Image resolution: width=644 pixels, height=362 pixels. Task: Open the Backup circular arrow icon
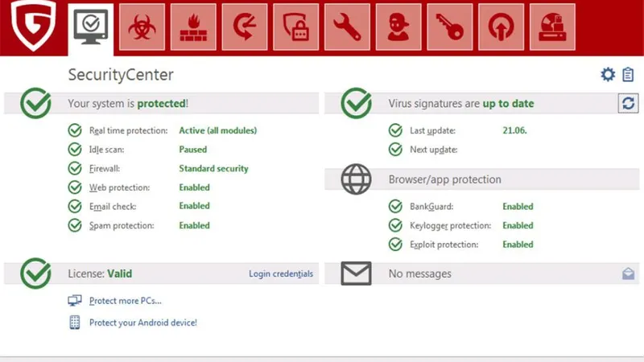click(244, 27)
